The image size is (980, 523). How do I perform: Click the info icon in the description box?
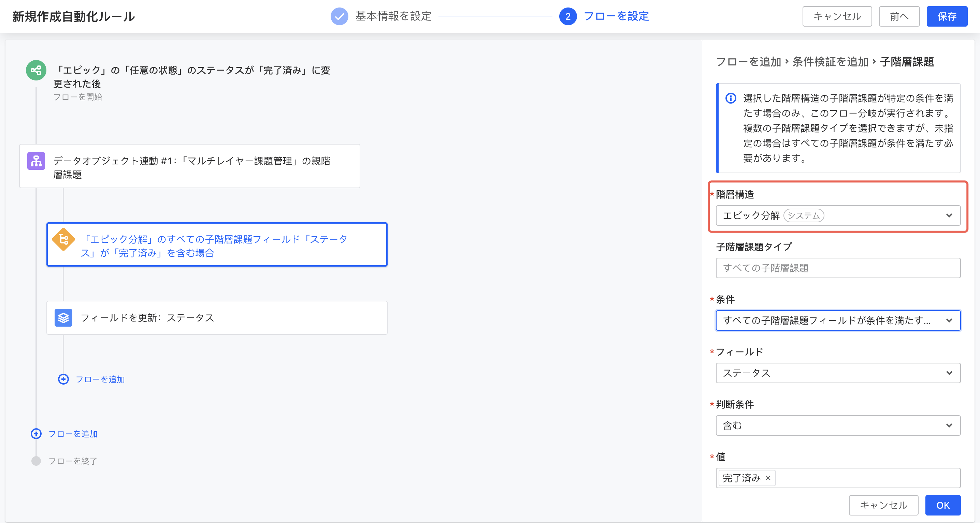tap(731, 99)
